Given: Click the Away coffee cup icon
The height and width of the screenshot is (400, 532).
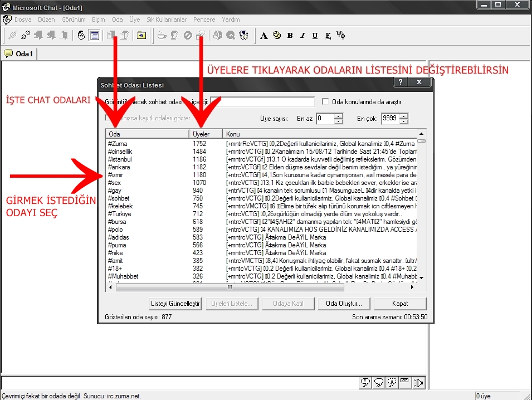Looking at the screenshot, I should (162, 35).
